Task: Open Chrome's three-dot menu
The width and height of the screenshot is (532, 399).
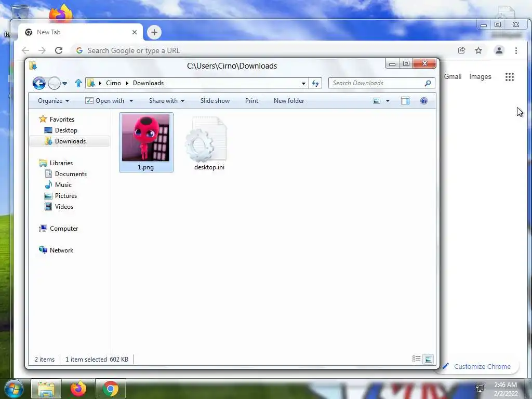Action: point(516,50)
